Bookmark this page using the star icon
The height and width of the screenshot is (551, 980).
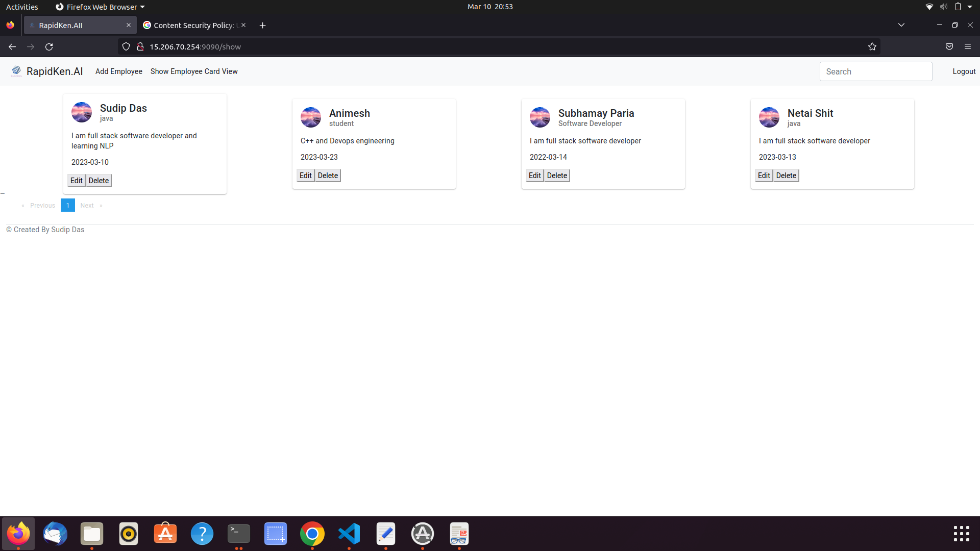(872, 46)
